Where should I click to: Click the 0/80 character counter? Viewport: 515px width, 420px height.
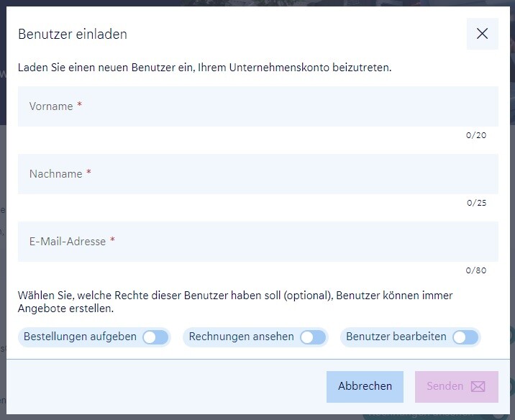click(476, 270)
